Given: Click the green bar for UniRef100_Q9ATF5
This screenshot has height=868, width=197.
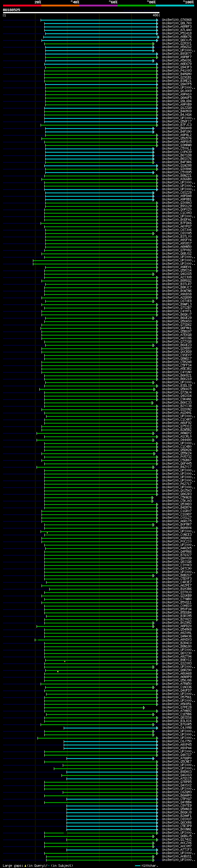Looking at the screenshot, I should pos(101,84).
